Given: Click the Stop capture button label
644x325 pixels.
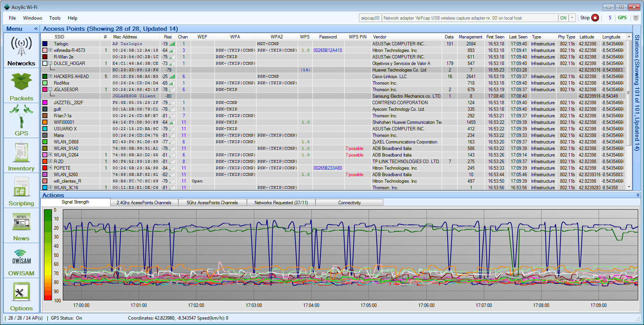Looking at the screenshot, I should 585,18.
